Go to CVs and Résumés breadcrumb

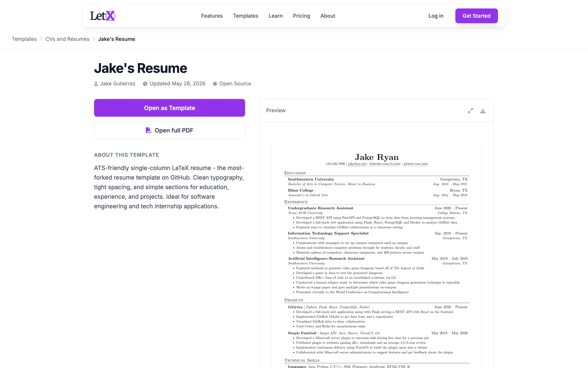tap(67, 39)
